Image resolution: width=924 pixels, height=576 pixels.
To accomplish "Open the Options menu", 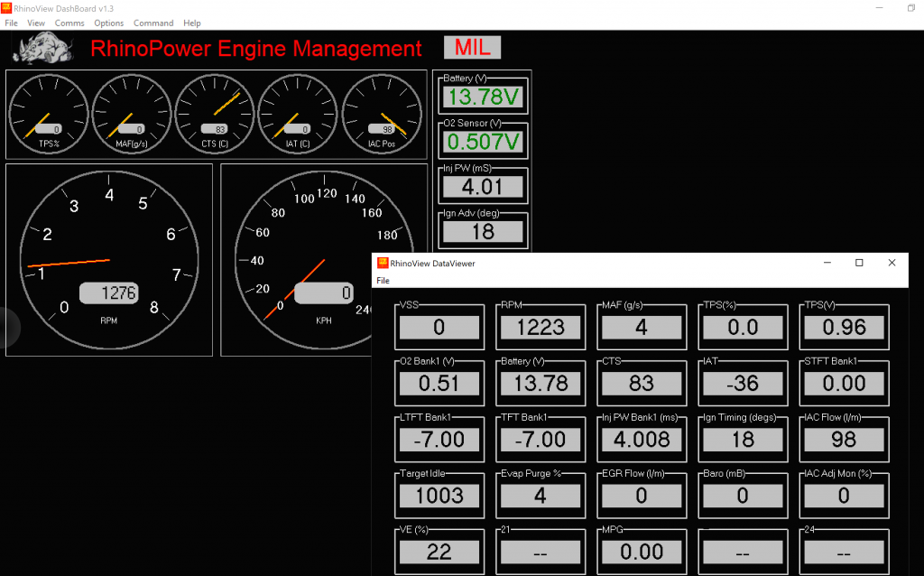I will tap(109, 23).
